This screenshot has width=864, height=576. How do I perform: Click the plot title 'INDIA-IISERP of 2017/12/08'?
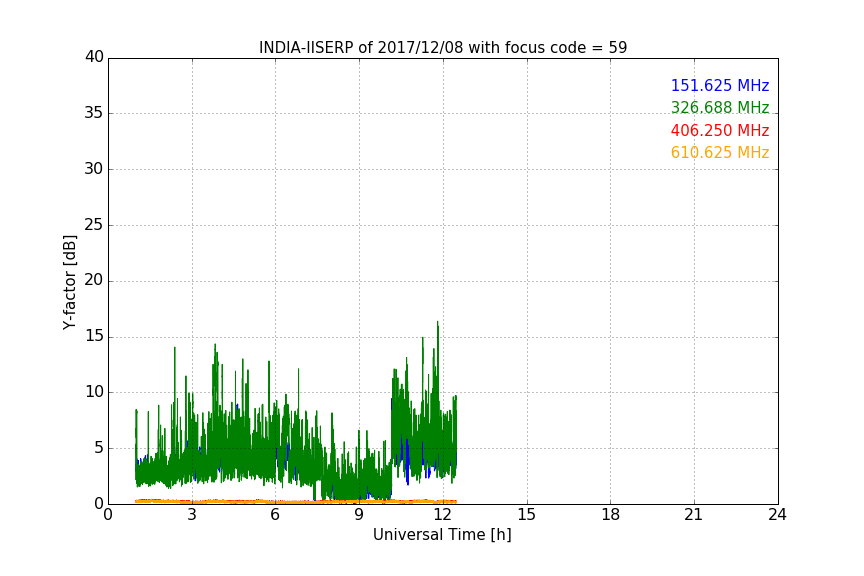click(x=442, y=48)
